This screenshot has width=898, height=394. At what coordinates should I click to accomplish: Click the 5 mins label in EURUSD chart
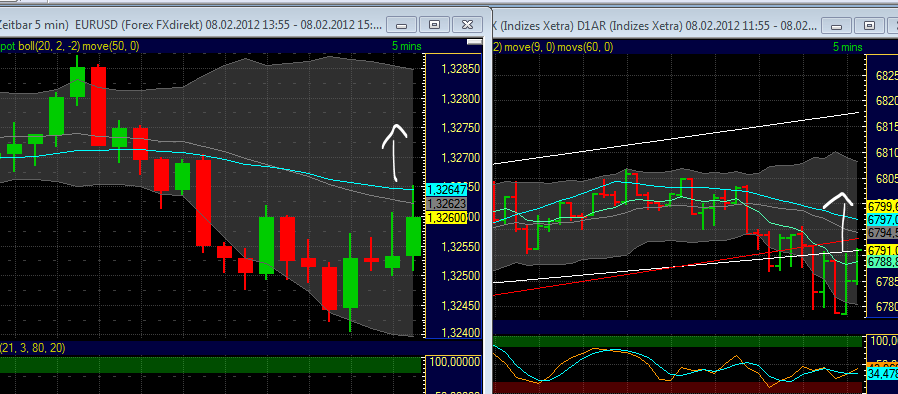[407, 46]
